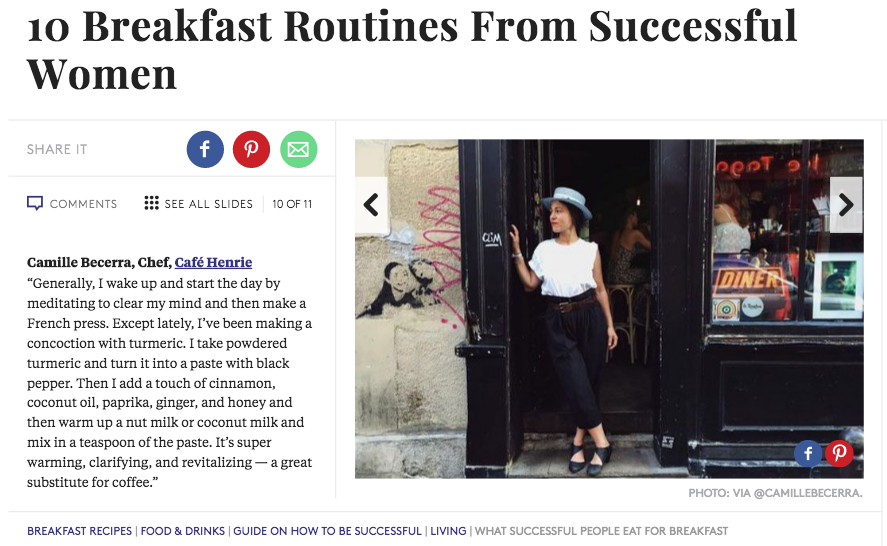Go to the previous slide arrow
This screenshot has height=546, width=887.
(x=371, y=205)
